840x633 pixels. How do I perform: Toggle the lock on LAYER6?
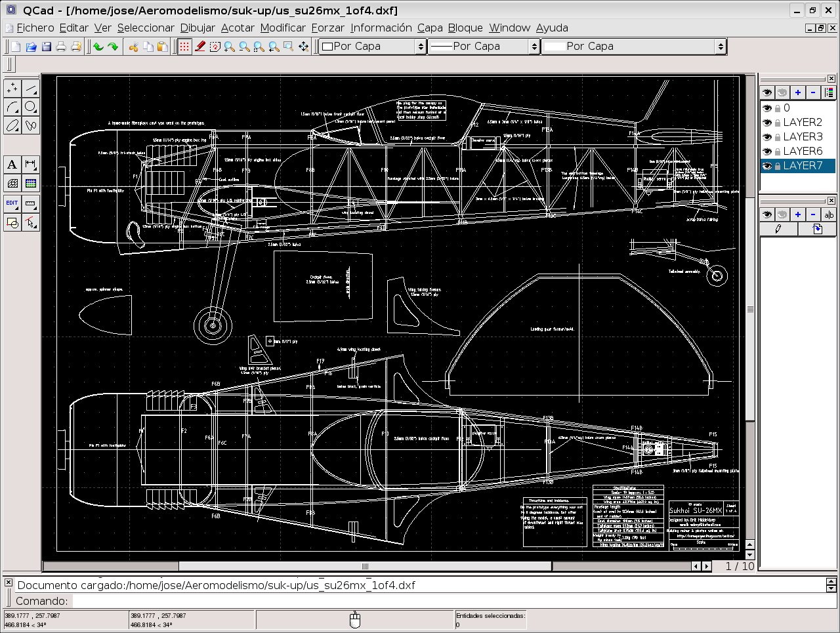click(x=778, y=152)
